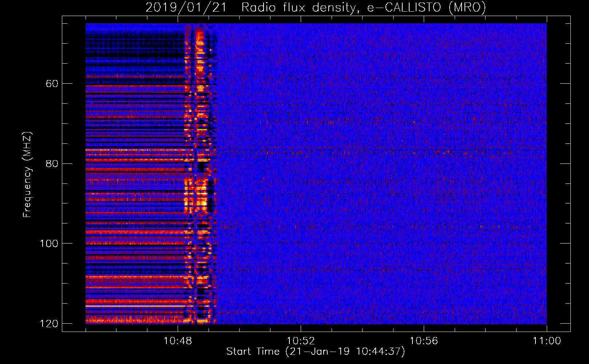
Task: Click the 10:48 time tick label
Action: [178, 341]
